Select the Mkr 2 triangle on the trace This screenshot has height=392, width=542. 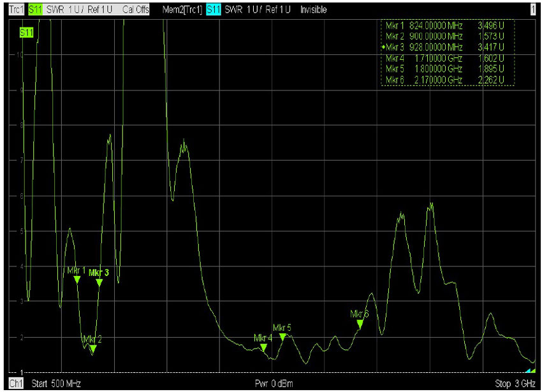click(92, 349)
